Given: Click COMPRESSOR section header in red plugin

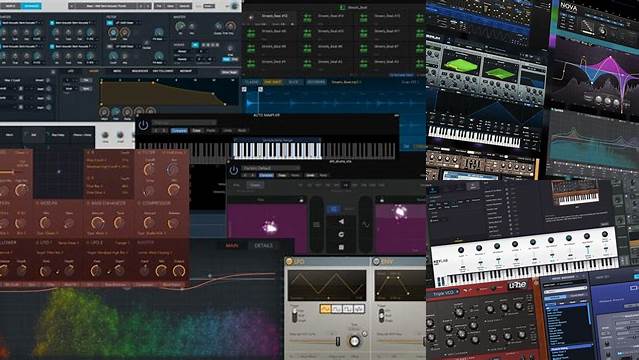Looking at the screenshot, I should (155, 203).
